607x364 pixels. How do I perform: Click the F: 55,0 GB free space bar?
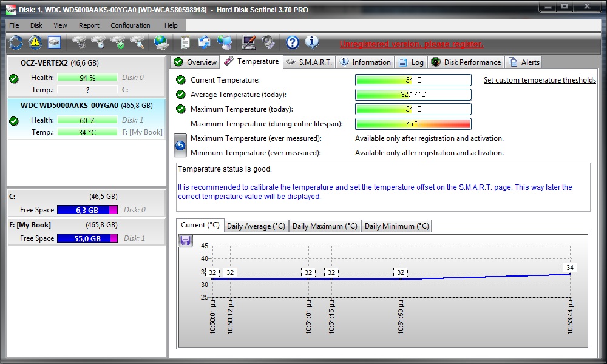[87, 238]
